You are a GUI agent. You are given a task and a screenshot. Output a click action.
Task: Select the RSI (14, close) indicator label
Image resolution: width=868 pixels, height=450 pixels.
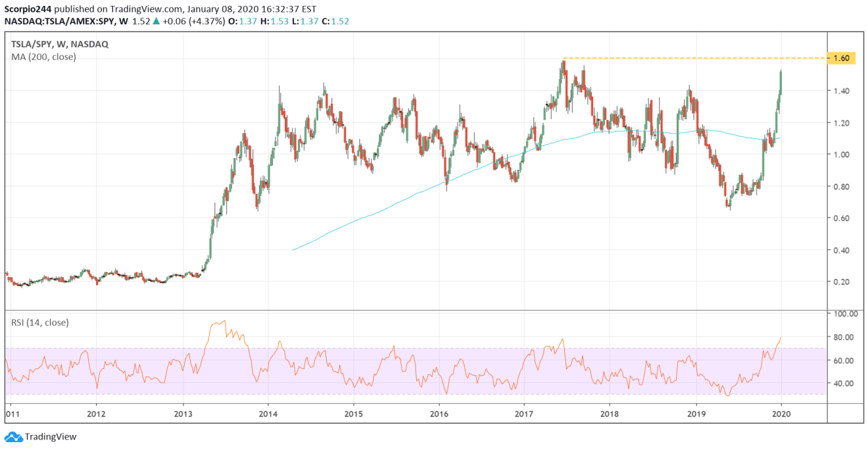pyautogui.click(x=40, y=322)
